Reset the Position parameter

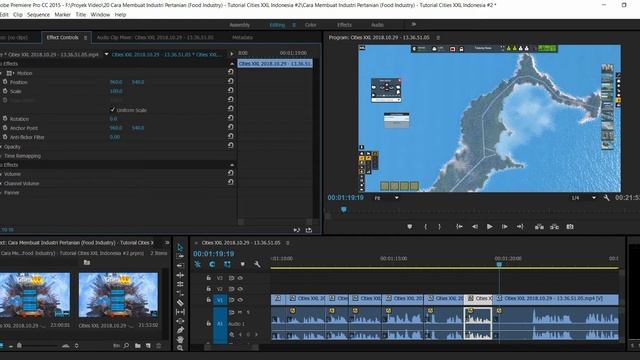click(231, 81)
